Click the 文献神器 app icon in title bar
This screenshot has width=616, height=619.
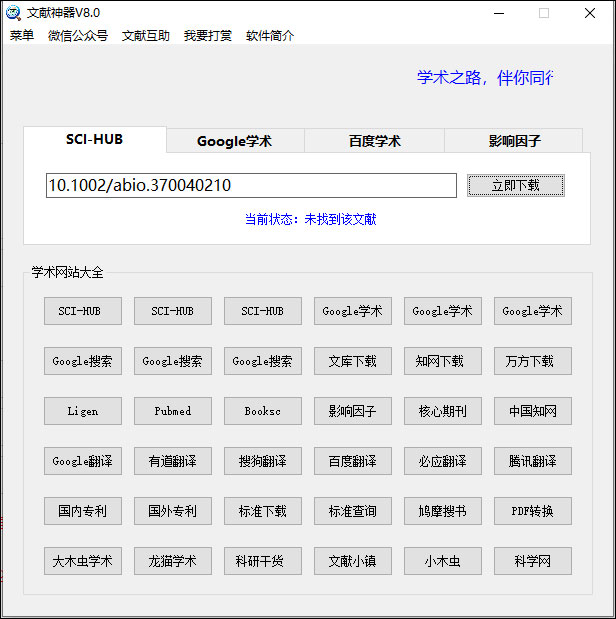pos(13,13)
